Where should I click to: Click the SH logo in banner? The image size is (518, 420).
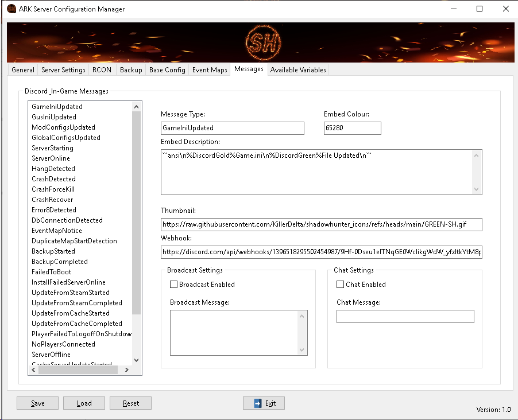261,44
